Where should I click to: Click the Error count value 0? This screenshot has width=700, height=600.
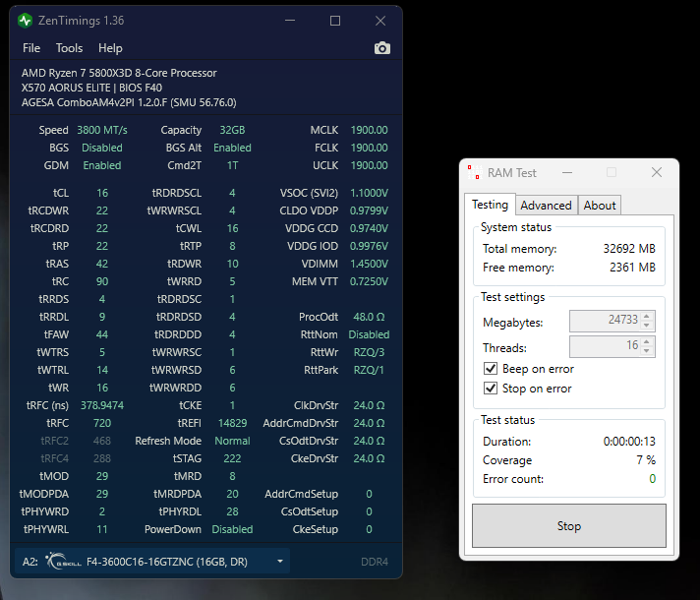652,479
